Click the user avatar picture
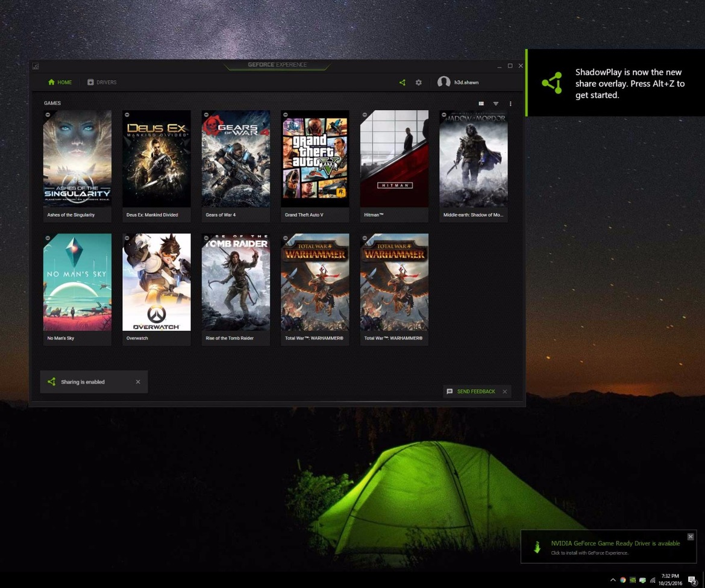The image size is (705, 588). (x=443, y=82)
